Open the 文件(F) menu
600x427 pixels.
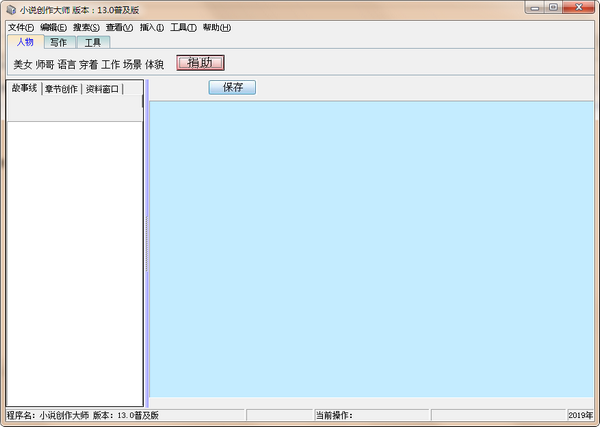(x=21, y=28)
